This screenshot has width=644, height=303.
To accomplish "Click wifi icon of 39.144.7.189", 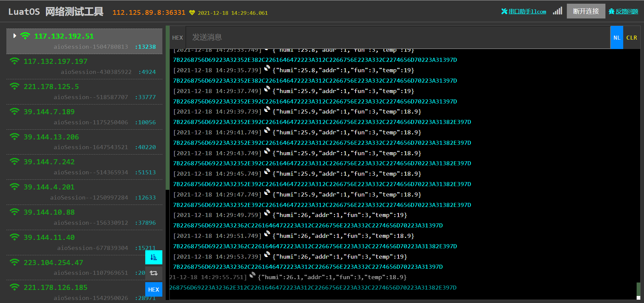I will (x=14, y=112).
